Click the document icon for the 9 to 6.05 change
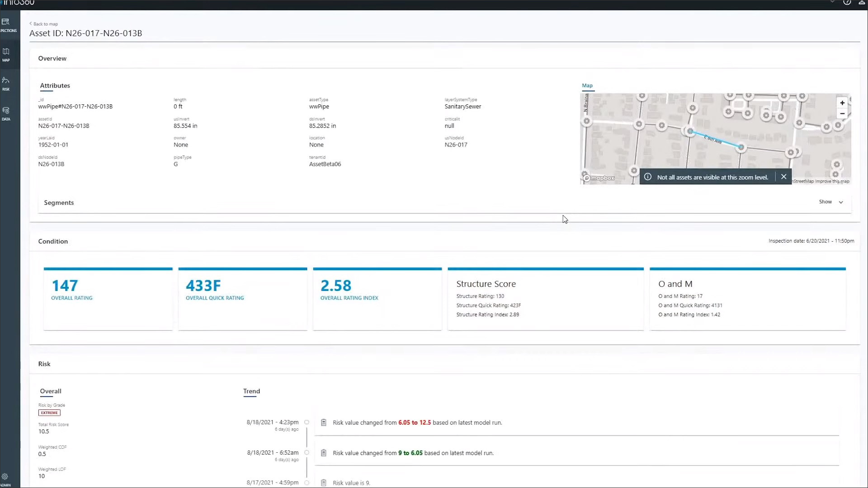The height and width of the screenshot is (488, 868). tap(324, 453)
